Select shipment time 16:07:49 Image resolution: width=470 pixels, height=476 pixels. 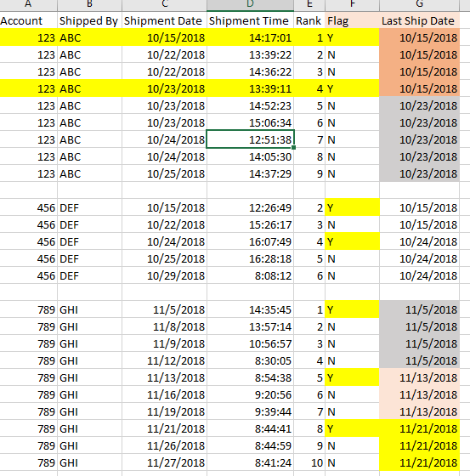pyautogui.click(x=250, y=241)
